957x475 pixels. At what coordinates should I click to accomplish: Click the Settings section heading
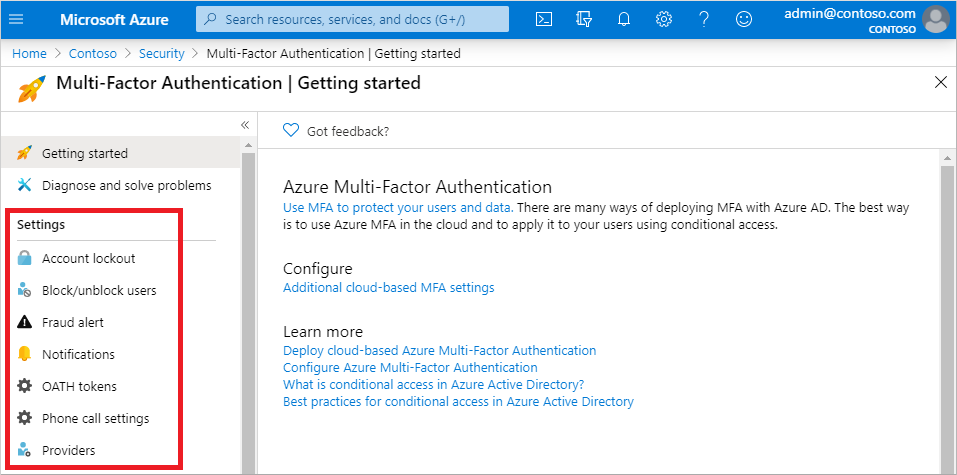[x=41, y=225]
